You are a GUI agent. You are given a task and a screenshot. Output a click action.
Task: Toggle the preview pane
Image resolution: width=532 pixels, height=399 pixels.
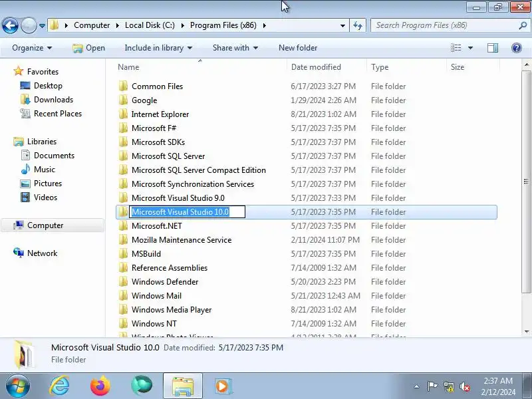pyautogui.click(x=493, y=48)
